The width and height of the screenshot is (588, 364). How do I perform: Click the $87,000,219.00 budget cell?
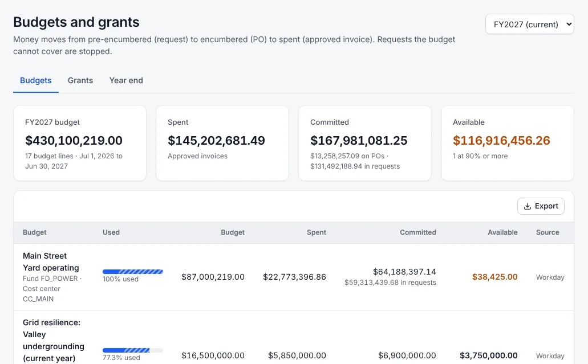213,277
